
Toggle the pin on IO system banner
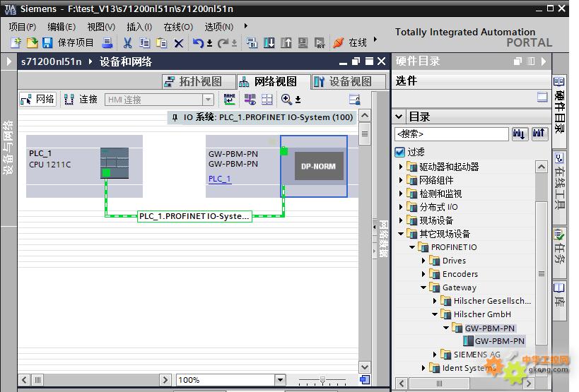175,118
